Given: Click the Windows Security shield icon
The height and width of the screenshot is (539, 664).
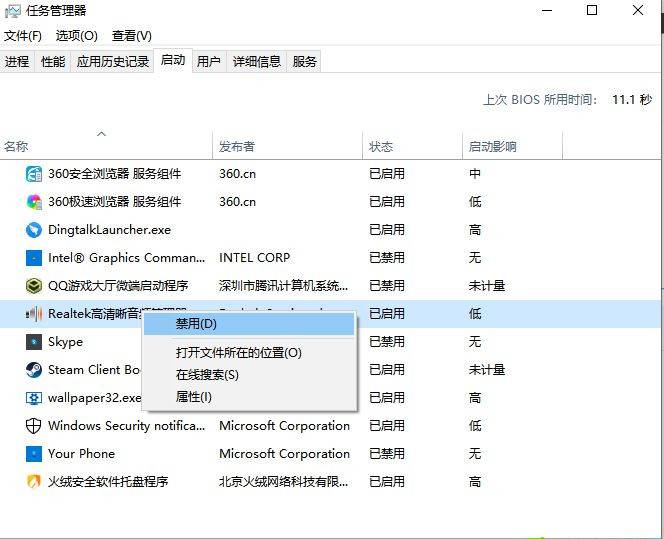Looking at the screenshot, I should pyautogui.click(x=33, y=426).
